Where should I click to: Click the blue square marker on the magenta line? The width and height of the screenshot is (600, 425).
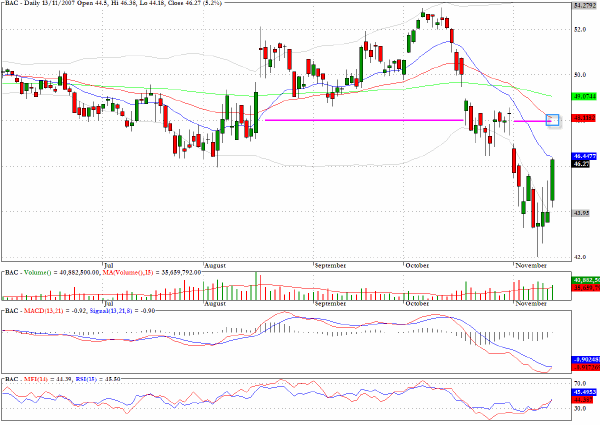point(553,120)
